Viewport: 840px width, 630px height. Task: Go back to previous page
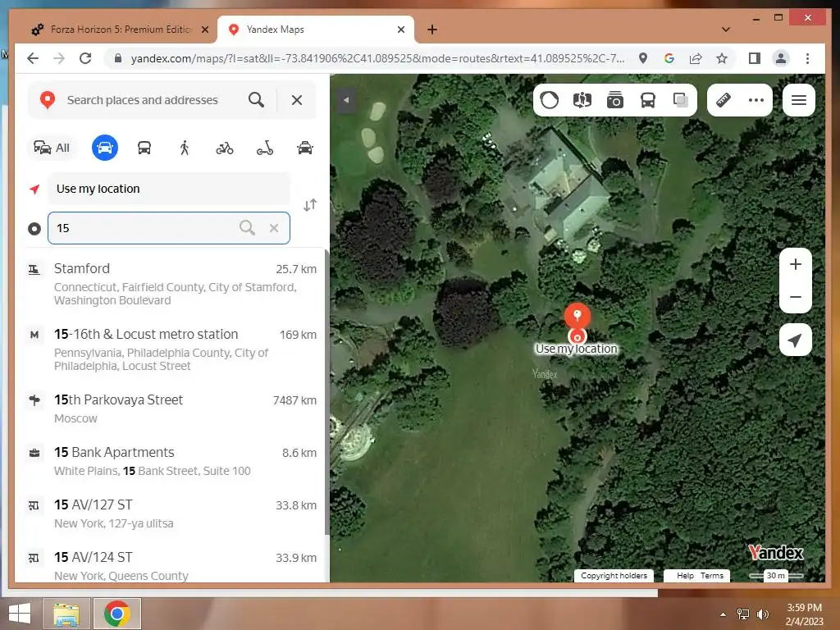(33, 58)
